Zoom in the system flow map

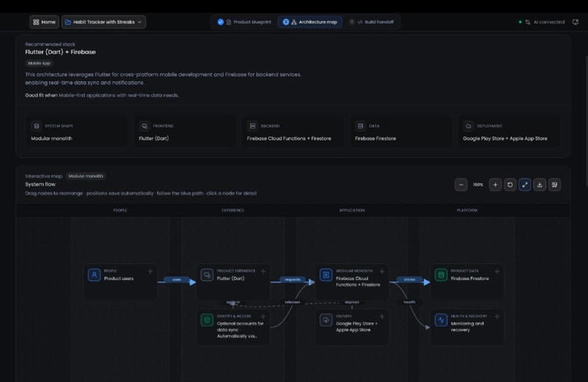(x=495, y=185)
